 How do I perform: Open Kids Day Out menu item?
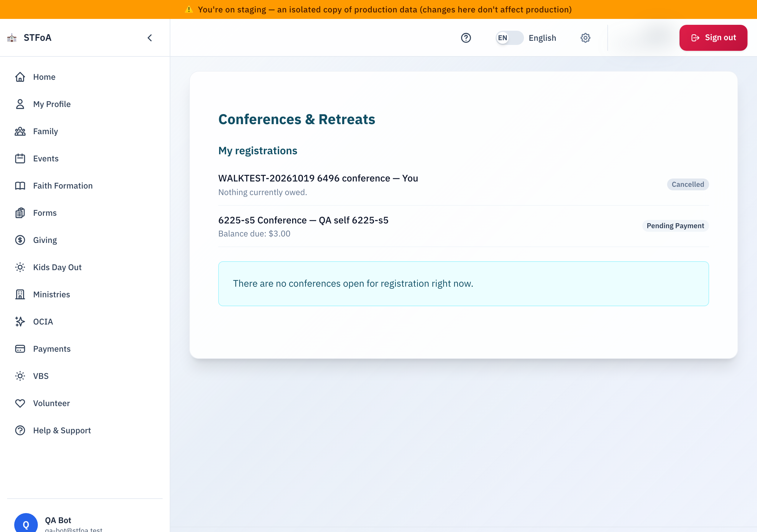click(85, 267)
